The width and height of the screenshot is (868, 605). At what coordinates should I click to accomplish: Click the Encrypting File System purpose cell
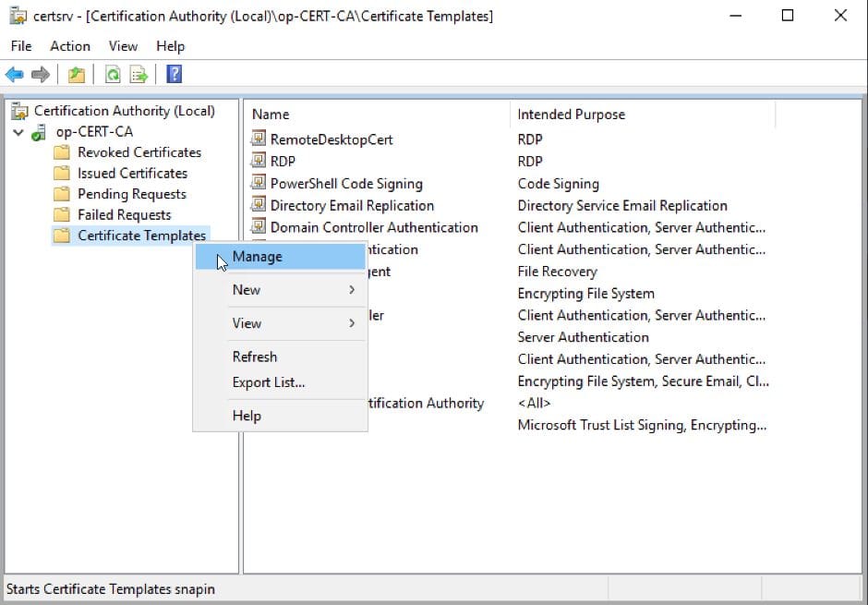tap(586, 294)
